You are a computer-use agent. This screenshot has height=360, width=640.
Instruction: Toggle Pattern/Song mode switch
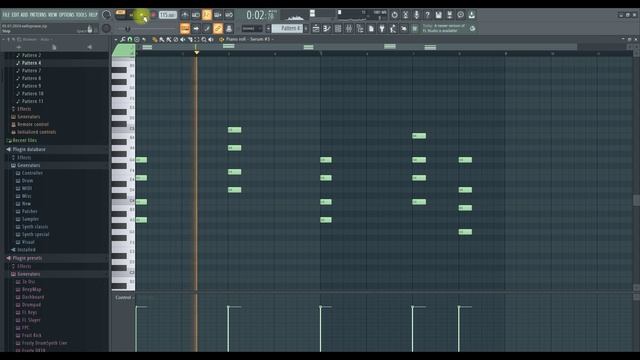click(x=120, y=15)
